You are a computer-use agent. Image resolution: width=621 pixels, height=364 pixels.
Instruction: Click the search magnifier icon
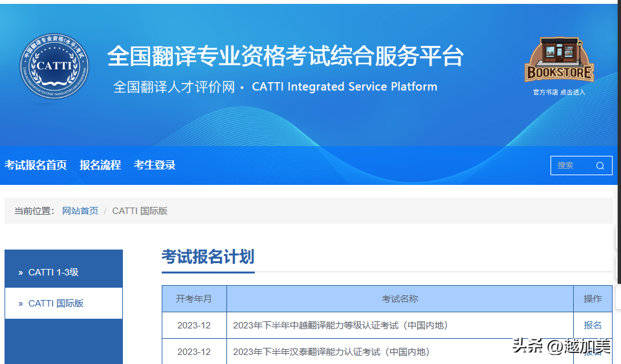tap(600, 166)
